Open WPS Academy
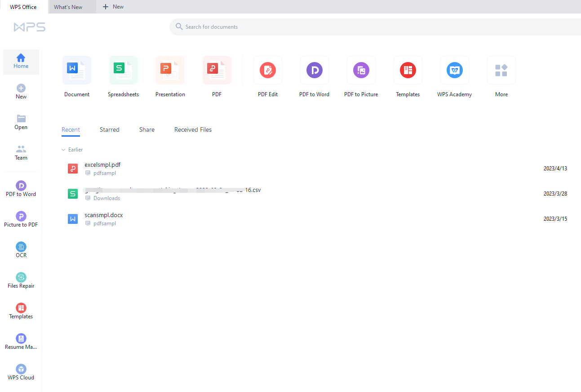 click(x=455, y=70)
